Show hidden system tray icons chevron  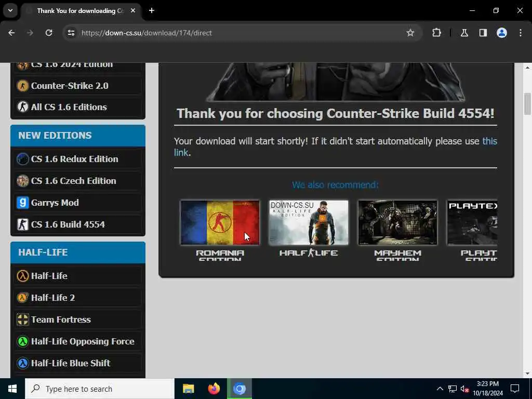point(440,389)
